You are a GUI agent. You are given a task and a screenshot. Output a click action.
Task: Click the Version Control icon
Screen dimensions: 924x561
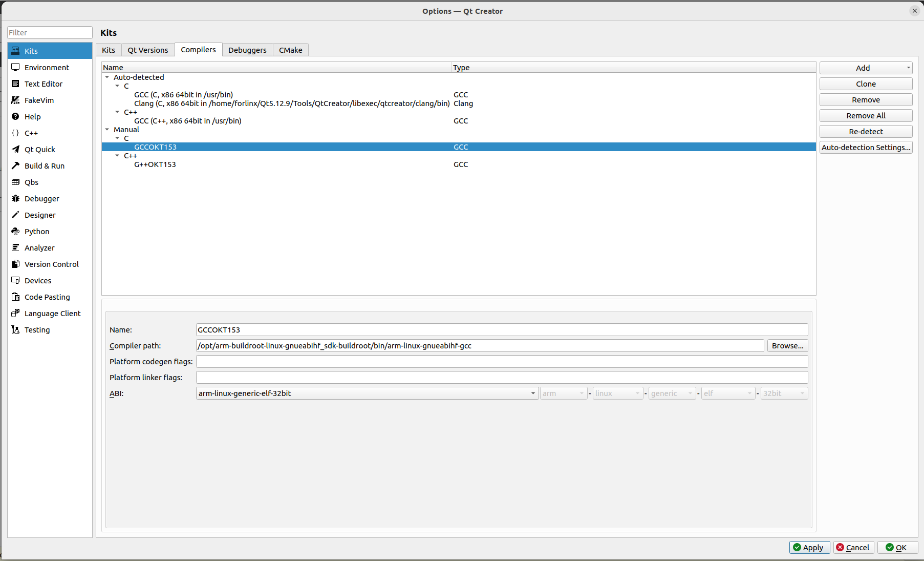15,264
